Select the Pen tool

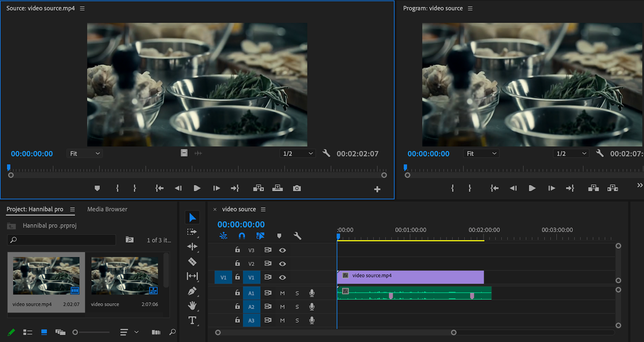(192, 291)
